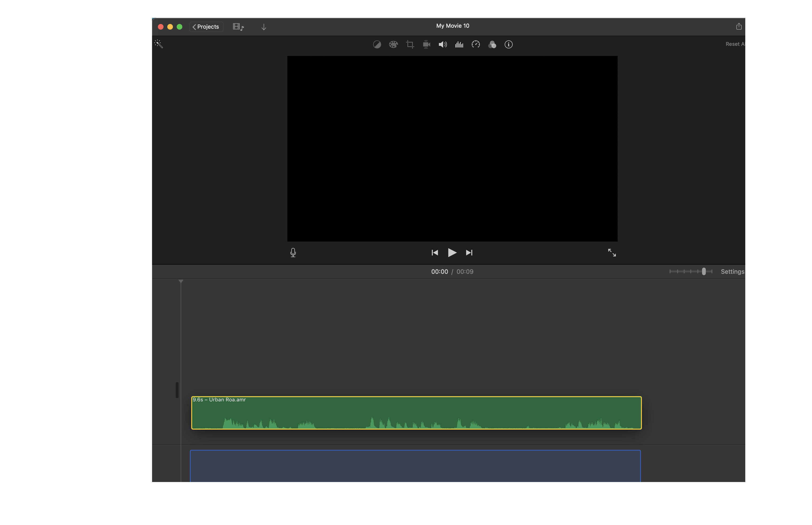The width and height of the screenshot is (812, 525).
Task: Click Reset All adjustments
Action: [x=735, y=44]
